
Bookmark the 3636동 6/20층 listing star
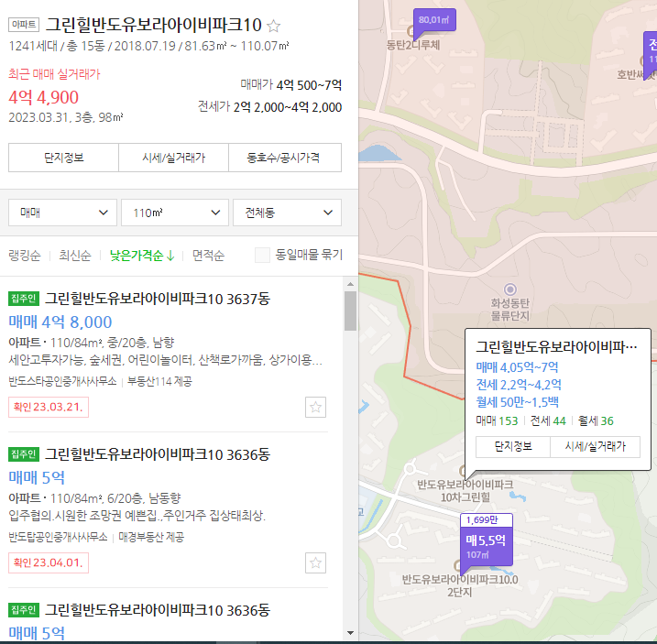(x=315, y=562)
